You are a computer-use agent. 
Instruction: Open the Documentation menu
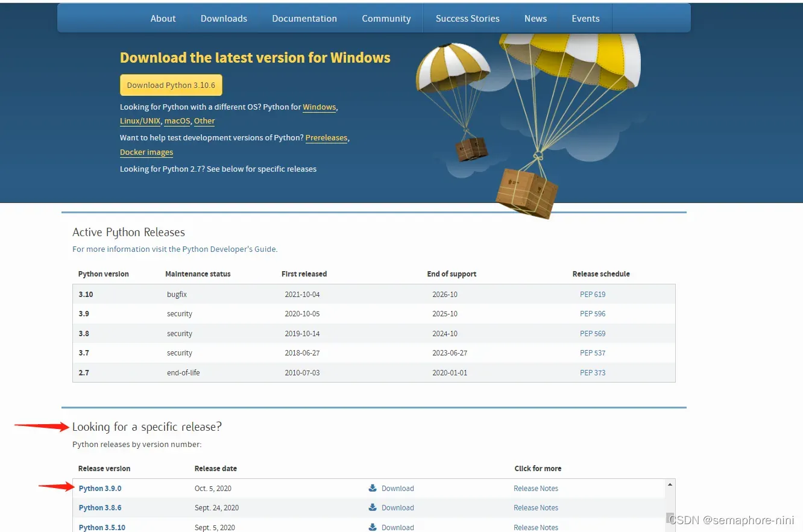(304, 19)
